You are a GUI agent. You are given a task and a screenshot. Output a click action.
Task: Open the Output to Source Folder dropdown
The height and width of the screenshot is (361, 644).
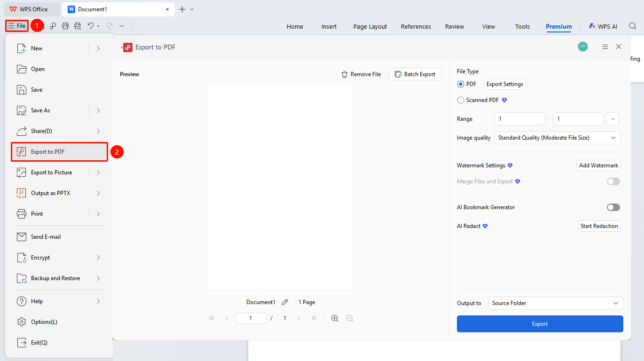(556, 303)
